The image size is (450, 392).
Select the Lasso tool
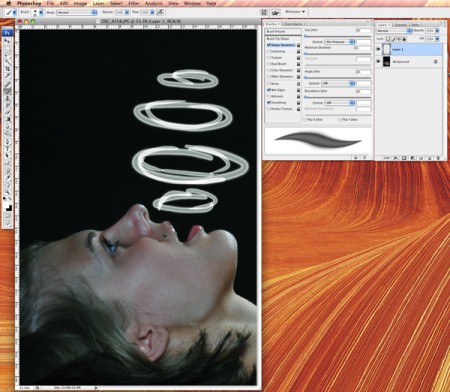click(x=6, y=55)
